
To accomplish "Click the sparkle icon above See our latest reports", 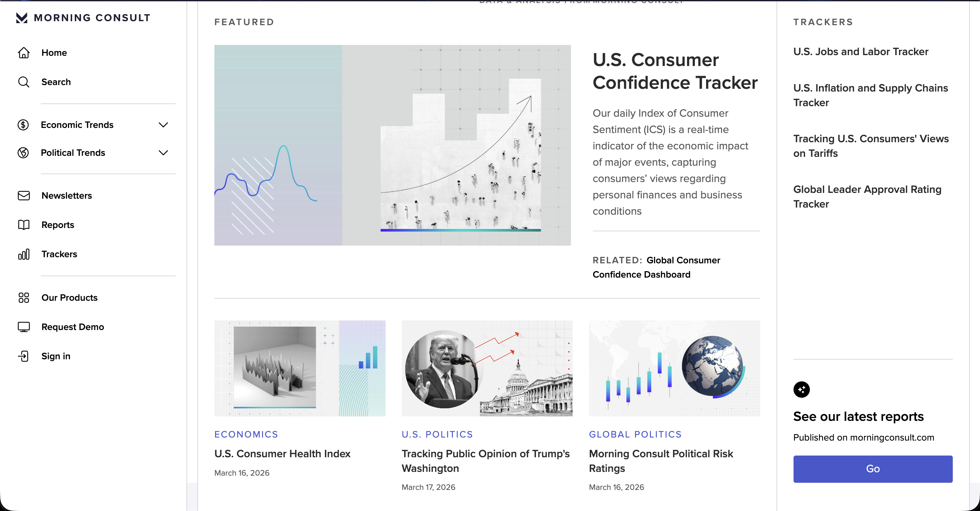I will (x=802, y=389).
